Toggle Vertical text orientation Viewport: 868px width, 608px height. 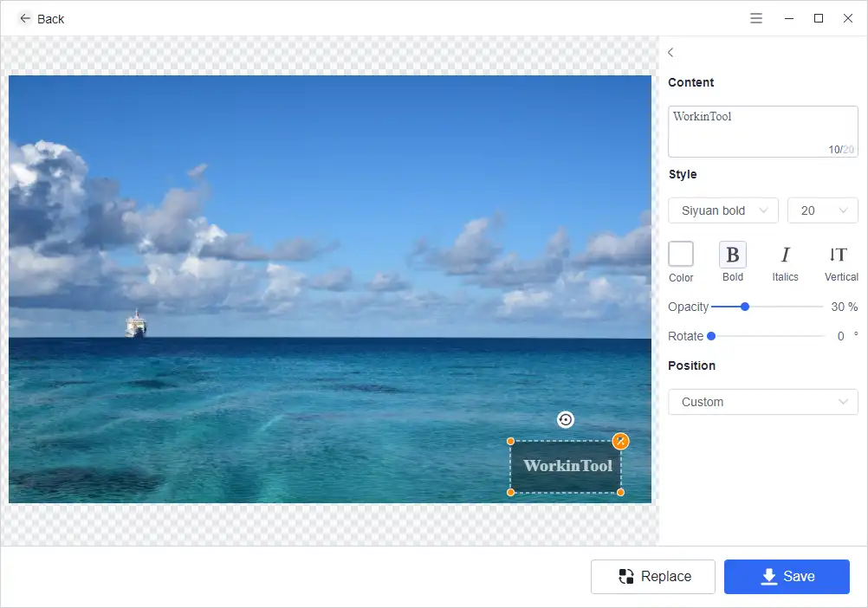[838, 255]
